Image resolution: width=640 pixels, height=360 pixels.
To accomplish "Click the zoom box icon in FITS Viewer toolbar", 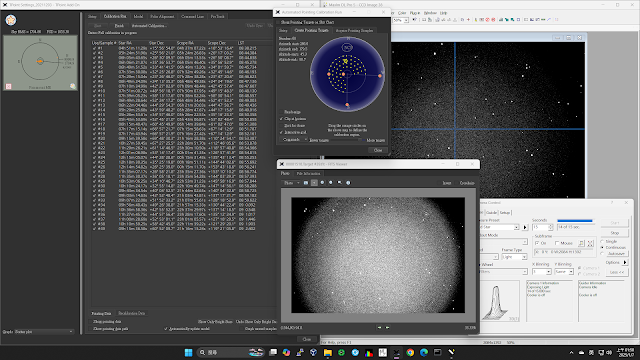I will tap(340, 183).
